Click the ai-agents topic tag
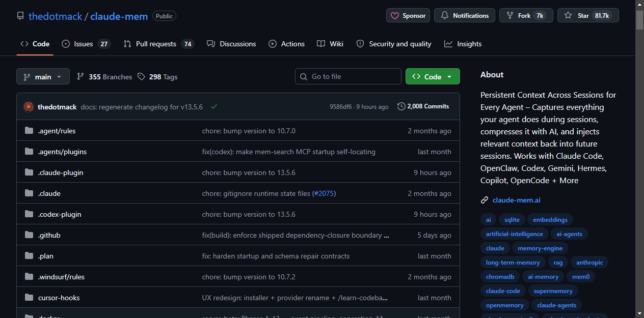644x318 pixels. (x=570, y=234)
